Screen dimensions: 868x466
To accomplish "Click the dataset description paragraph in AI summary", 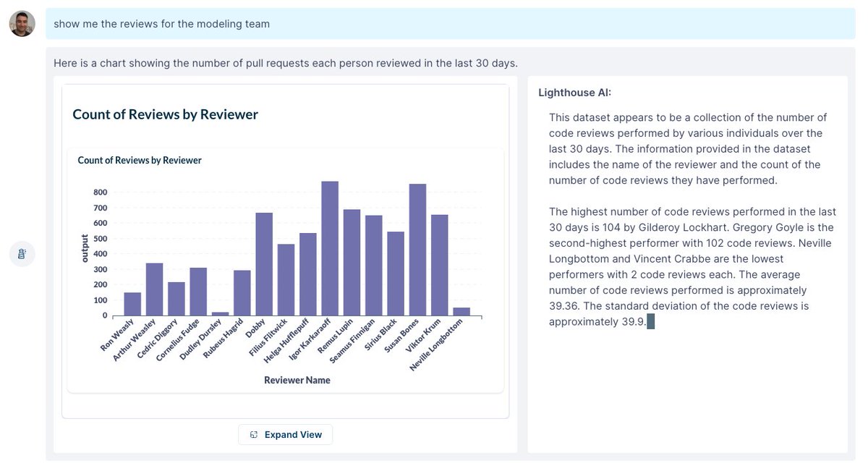I will point(688,149).
